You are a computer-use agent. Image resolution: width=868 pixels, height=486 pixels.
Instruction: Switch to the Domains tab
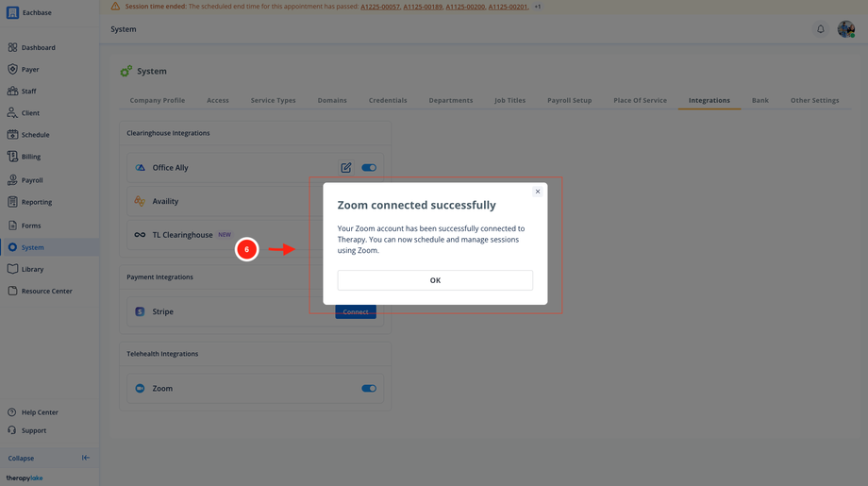pyautogui.click(x=332, y=100)
